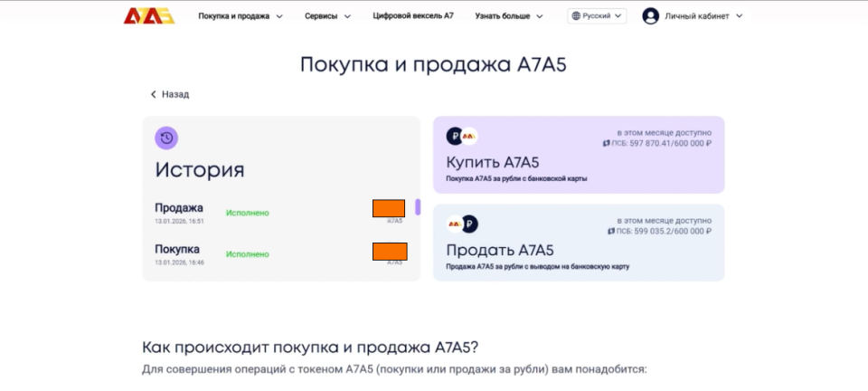Viewport: 868px width, 391px height.
Task: Expand the Узнать больше dropdown
Action: (x=508, y=16)
